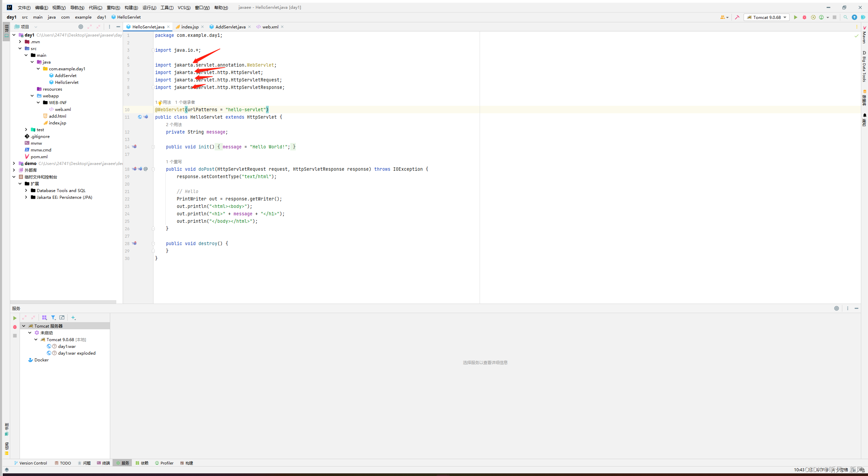
Task: Click the Group By icon in Services
Action: [44, 318]
